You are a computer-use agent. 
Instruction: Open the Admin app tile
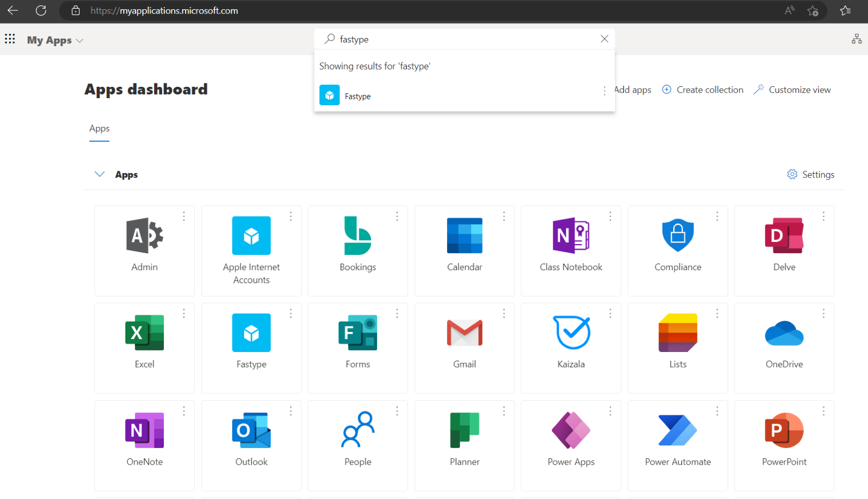pos(144,251)
